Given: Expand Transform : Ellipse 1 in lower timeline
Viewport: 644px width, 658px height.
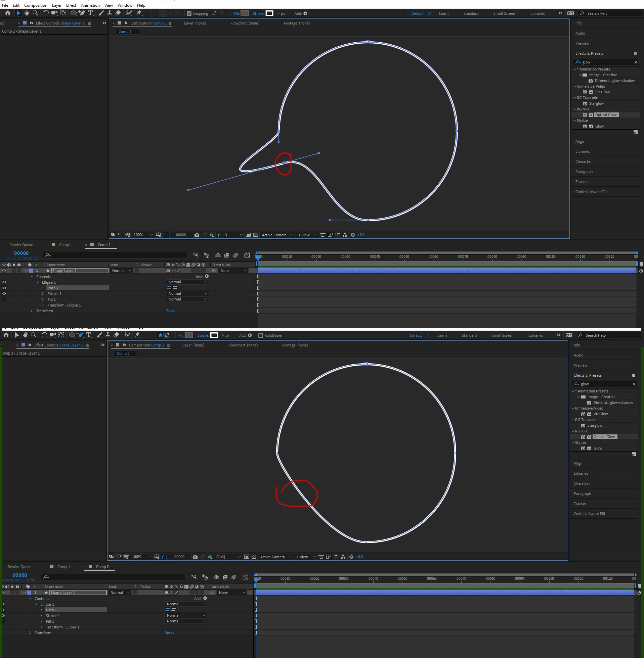Looking at the screenshot, I should point(41,627).
